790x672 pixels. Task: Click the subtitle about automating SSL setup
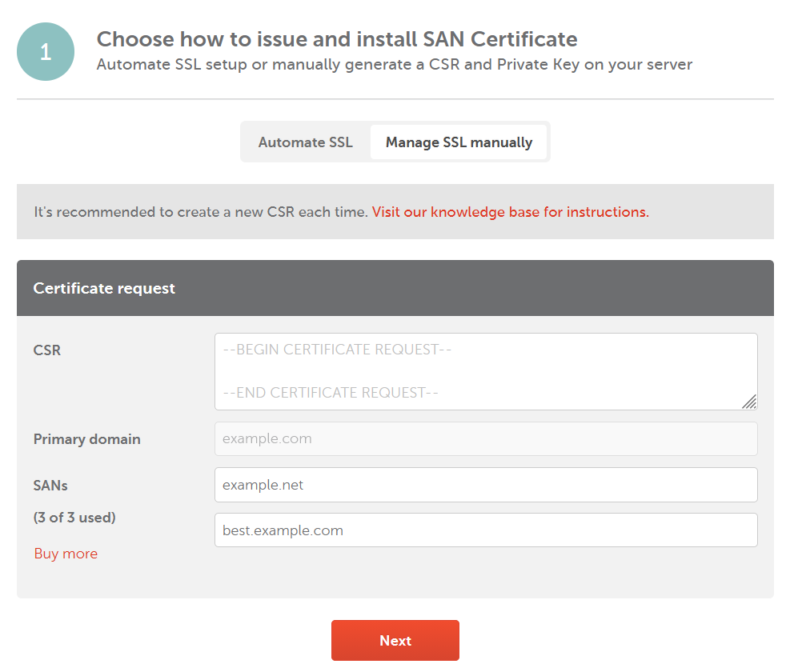(395, 65)
